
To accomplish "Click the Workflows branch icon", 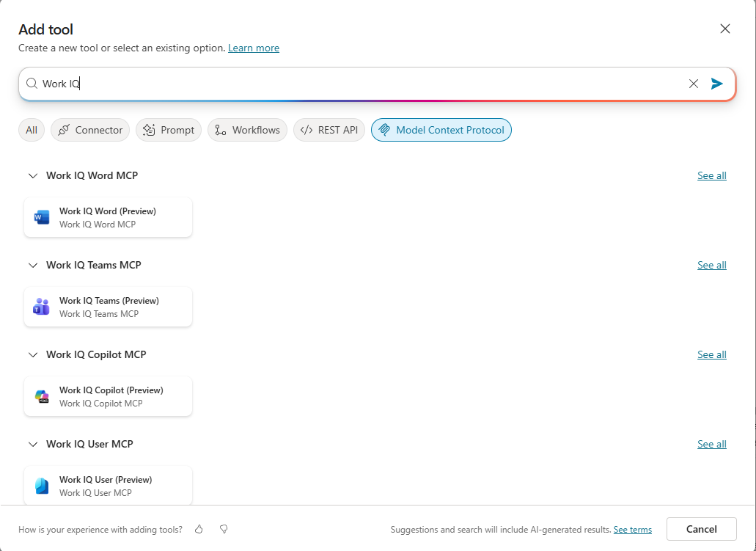I will (220, 130).
